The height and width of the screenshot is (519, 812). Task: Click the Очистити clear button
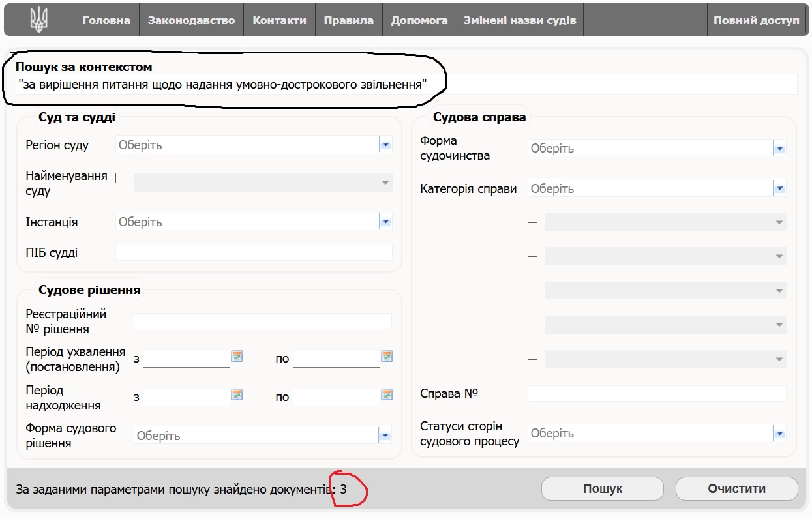737,488
